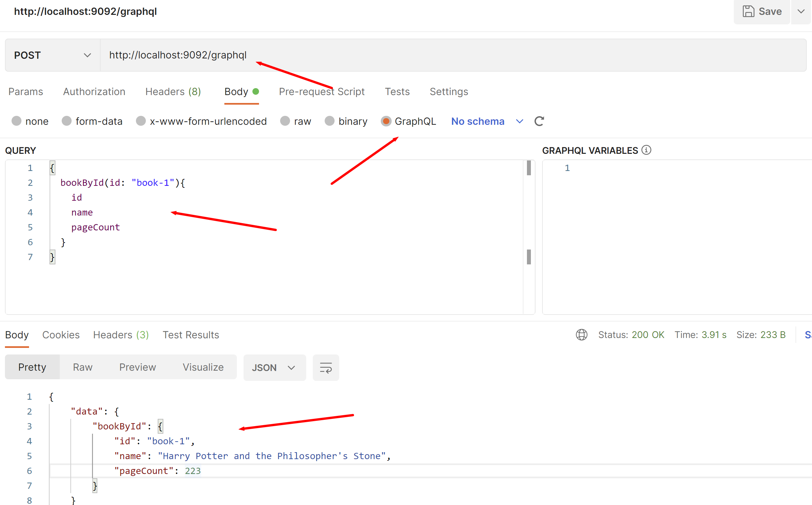Click the response Size 233 B

(761, 335)
